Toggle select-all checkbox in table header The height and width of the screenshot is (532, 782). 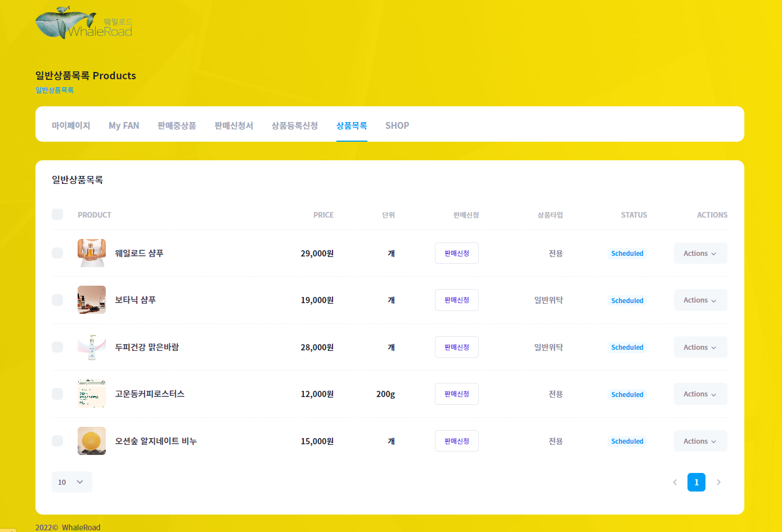(x=57, y=214)
